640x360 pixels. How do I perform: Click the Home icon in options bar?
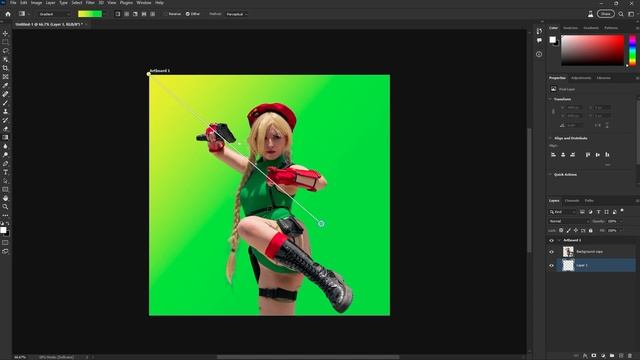[x=8, y=14]
